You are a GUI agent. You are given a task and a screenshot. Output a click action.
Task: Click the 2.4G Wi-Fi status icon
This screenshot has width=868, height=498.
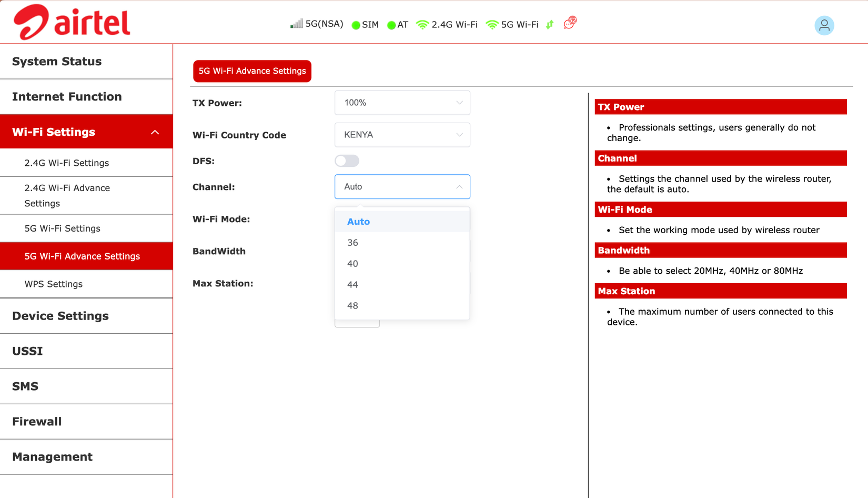coord(422,24)
